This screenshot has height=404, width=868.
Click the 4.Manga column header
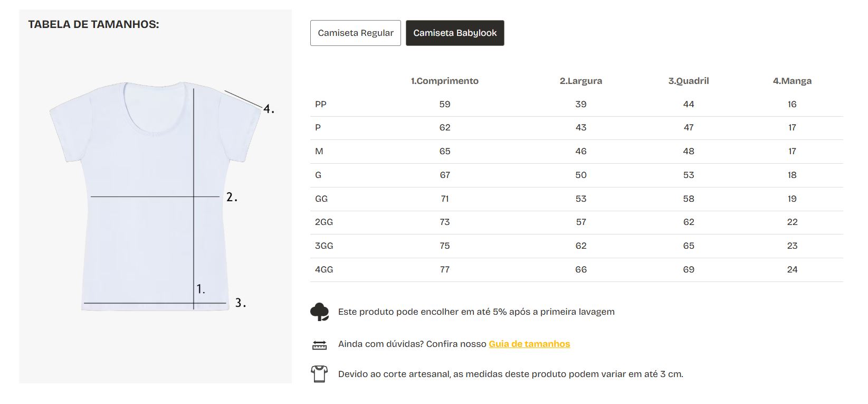(792, 81)
